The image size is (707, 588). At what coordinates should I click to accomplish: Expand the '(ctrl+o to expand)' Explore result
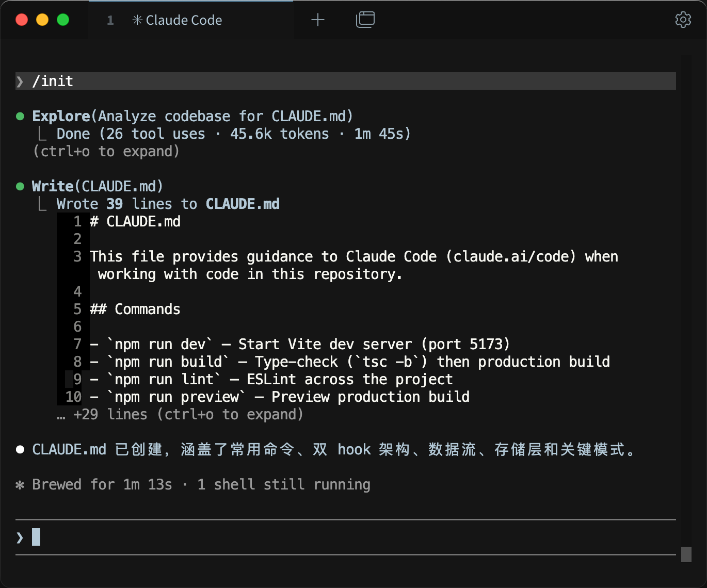point(106,152)
